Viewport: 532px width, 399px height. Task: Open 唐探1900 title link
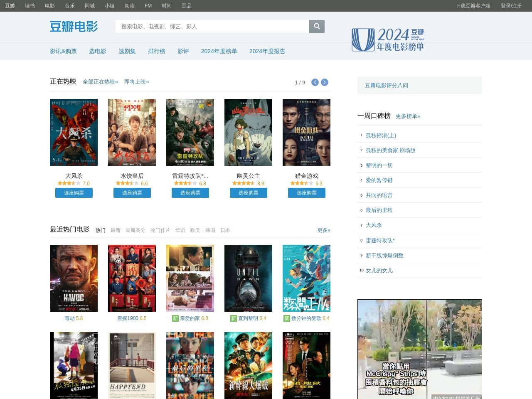click(x=132, y=318)
